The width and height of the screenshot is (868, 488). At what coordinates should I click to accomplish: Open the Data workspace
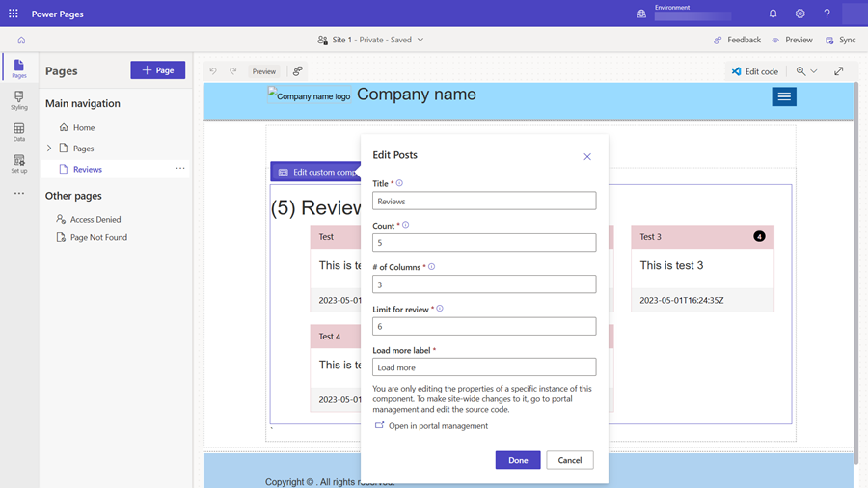point(19,132)
